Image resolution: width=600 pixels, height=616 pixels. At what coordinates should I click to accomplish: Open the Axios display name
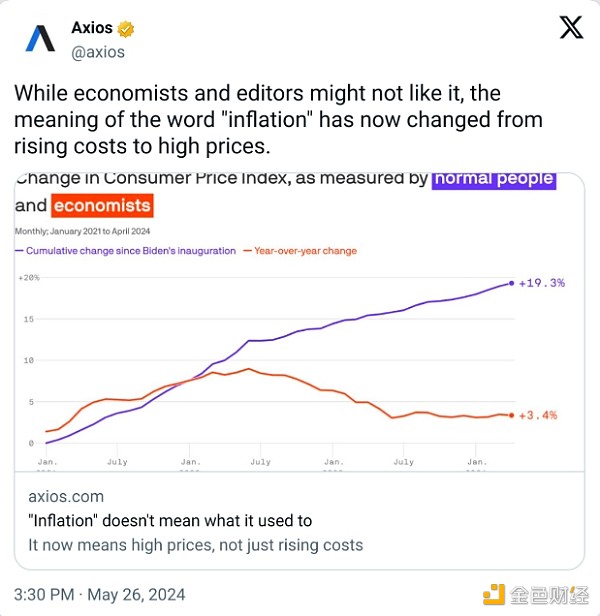click(x=92, y=28)
